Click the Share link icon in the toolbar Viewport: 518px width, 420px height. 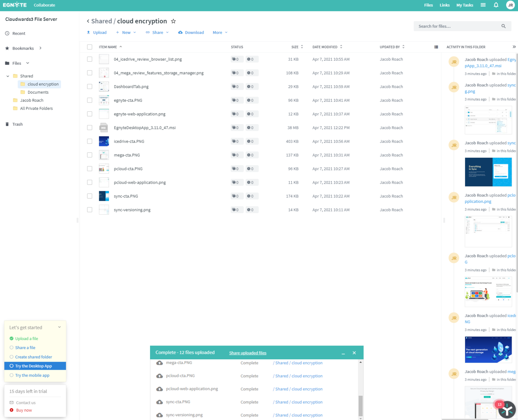(x=147, y=32)
